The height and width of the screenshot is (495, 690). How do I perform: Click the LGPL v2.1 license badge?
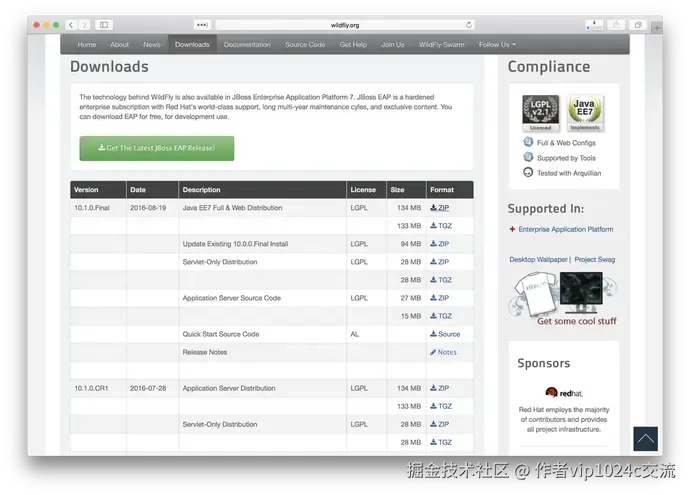[540, 113]
